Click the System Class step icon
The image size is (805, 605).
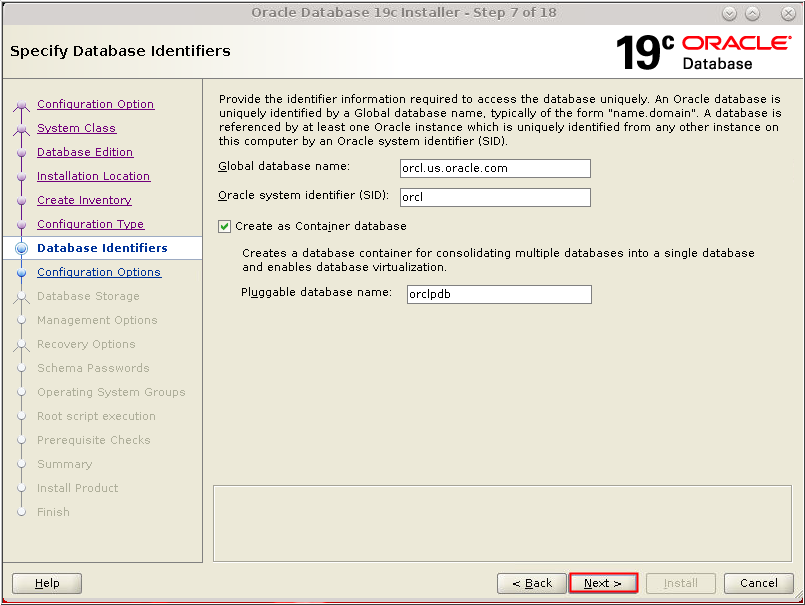click(x=24, y=128)
